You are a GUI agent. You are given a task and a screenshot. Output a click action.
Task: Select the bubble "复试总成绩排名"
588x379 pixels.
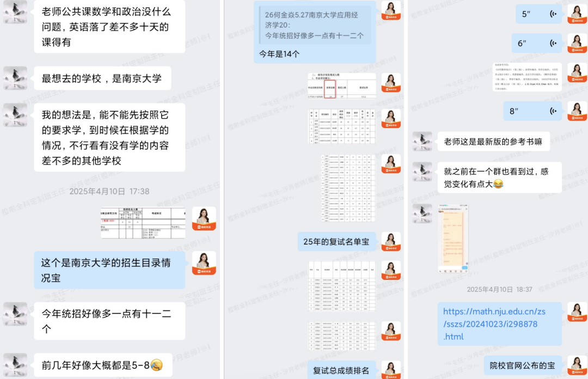(x=341, y=370)
